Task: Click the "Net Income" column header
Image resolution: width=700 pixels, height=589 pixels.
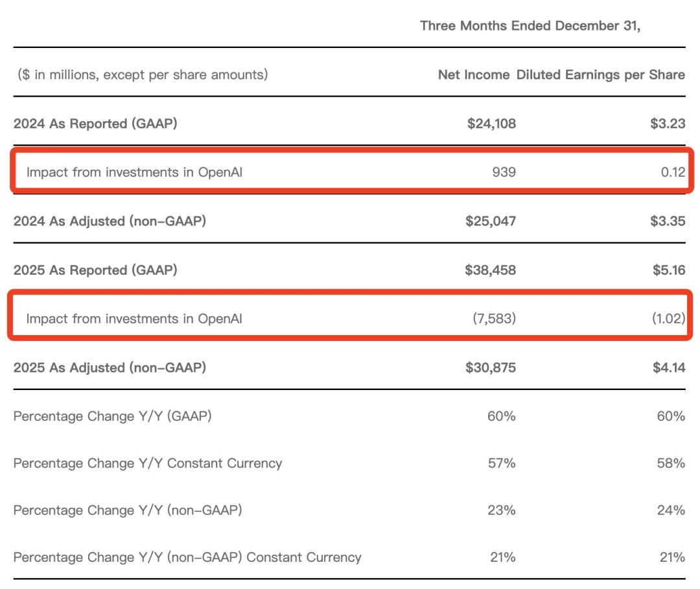Action: coord(474,75)
